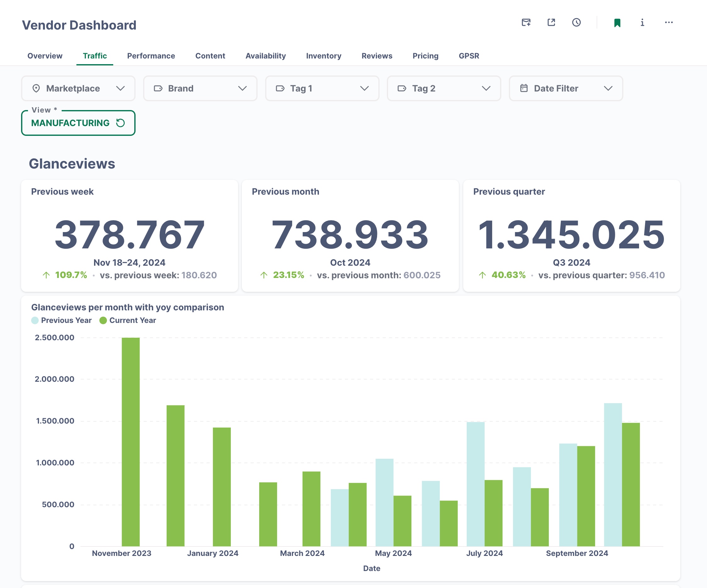The width and height of the screenshot is (707, 588).
Task: Switch to the Pricing tab
Action: click(426, 56)
